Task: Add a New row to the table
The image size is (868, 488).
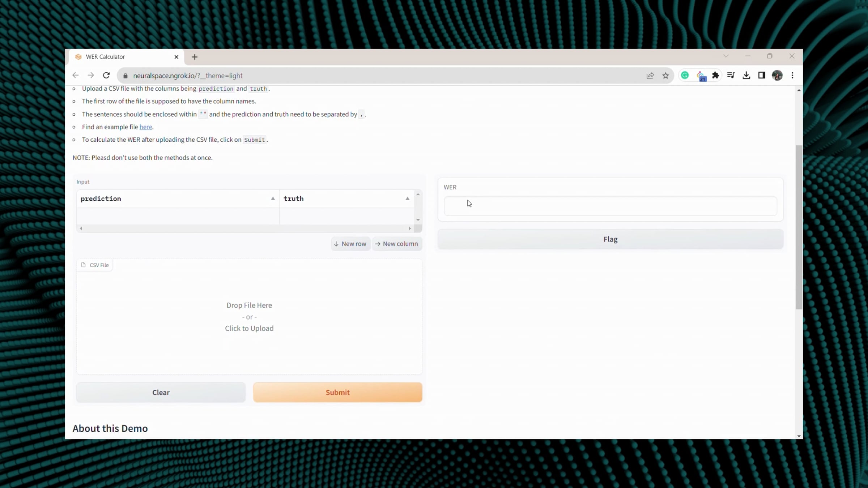Action: [350, 244]
